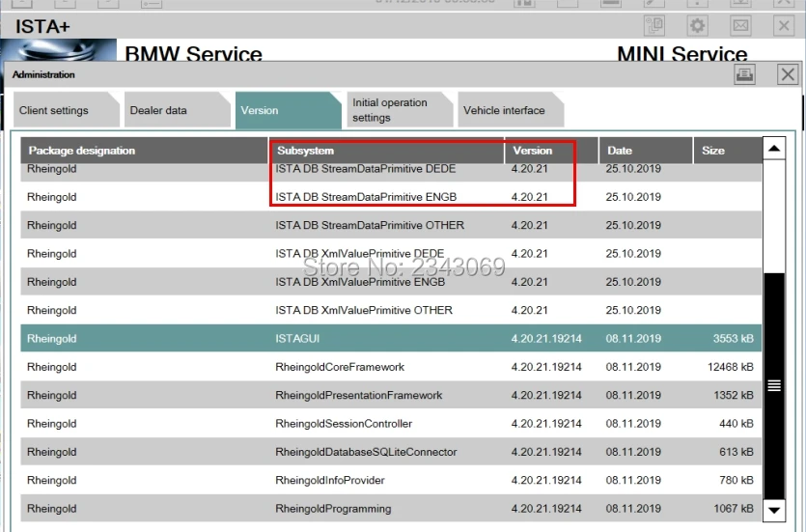Viewport: 806px width, 532px height.
Task: Select the RheingoldCoreFramework subsystem entry
Action: pos(340,367)
